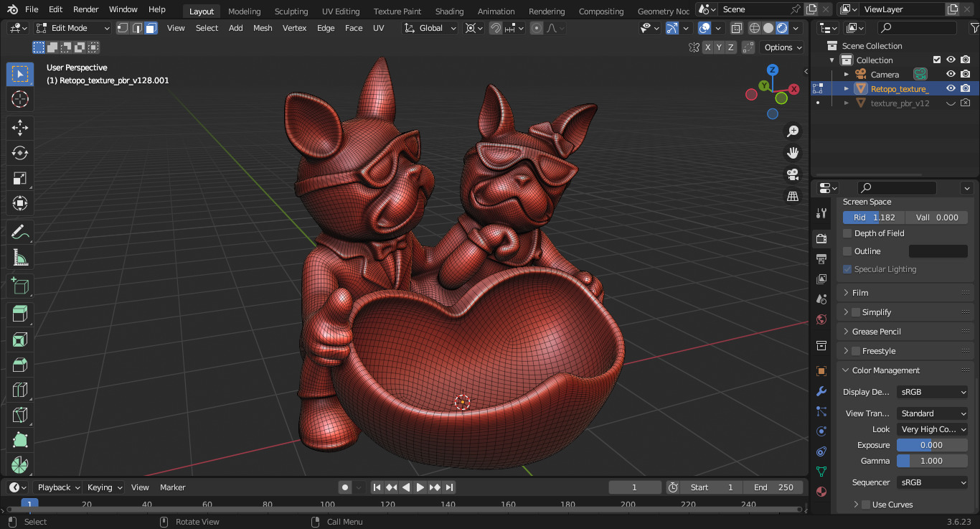Choose the Poly Build tool
This screenshot has height=529, width=980.
[x=20, y=440]
